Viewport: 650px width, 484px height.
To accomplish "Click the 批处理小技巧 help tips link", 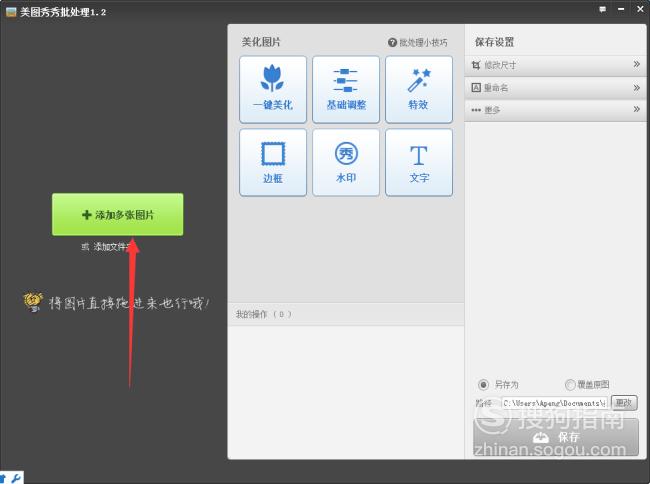I will pos(418,42).
